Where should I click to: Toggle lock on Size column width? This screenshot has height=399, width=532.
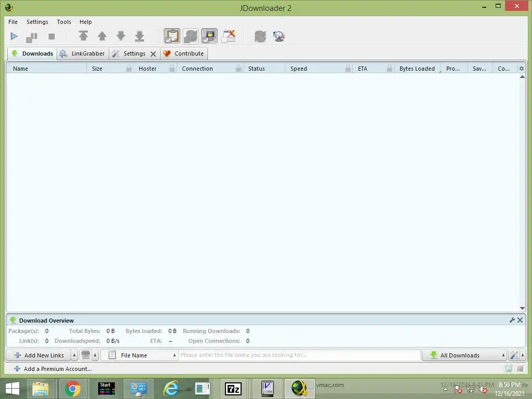129,69
